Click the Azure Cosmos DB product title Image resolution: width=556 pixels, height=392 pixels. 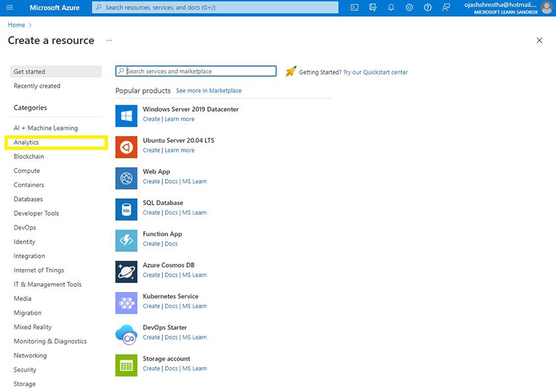click(168, 265)
